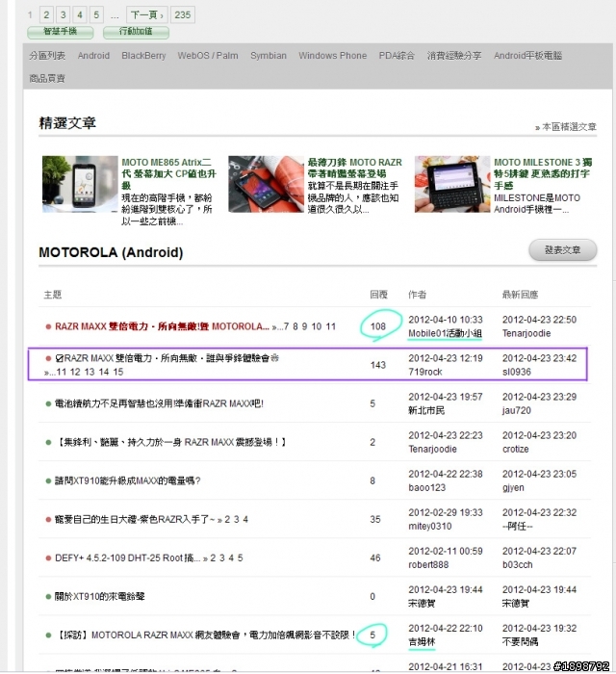Open last replier 不要問偶 profile
Image resolution: width=616 pixels, height=674 pixels.
click(520, 642)
